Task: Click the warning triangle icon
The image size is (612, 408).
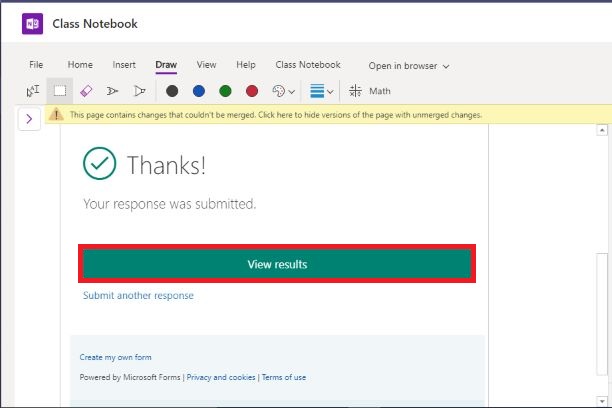Action: (57, 114)
